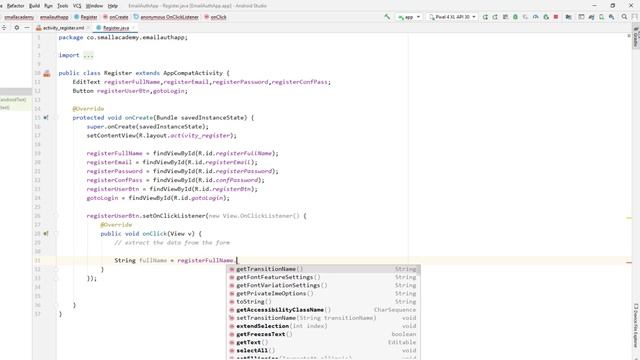Open the Refactor menu
This screenshot has height=360, width=640.
click(16, 6)
